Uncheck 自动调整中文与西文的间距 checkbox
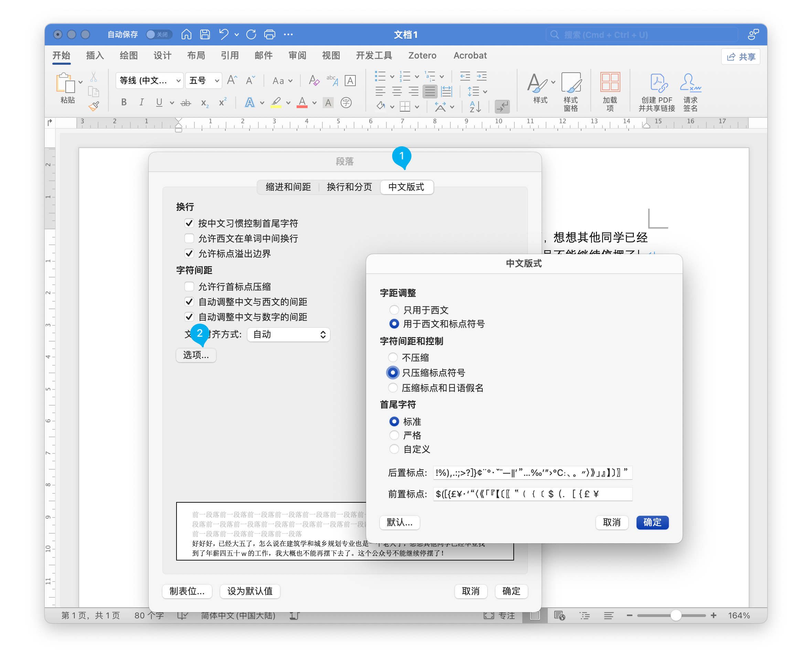Image resolution: width=812 pixels, height=670 pixels. point(189,302)
